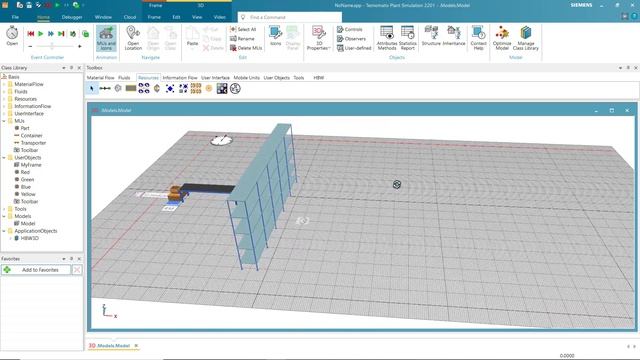The height and width of the screenshot is (360, 640).
Task: Click the red X beside Add to Favorites
Action: 77,270
